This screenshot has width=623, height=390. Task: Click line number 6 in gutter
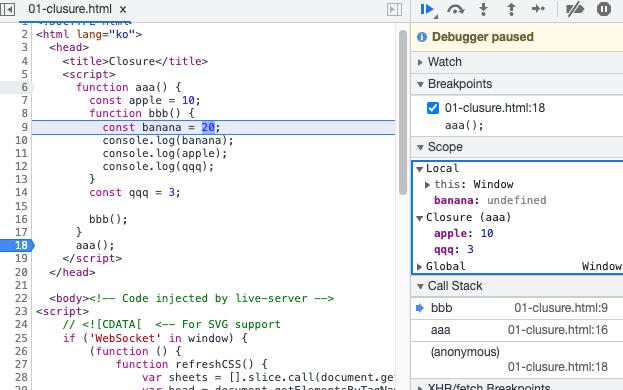click(x=24, y=87)
